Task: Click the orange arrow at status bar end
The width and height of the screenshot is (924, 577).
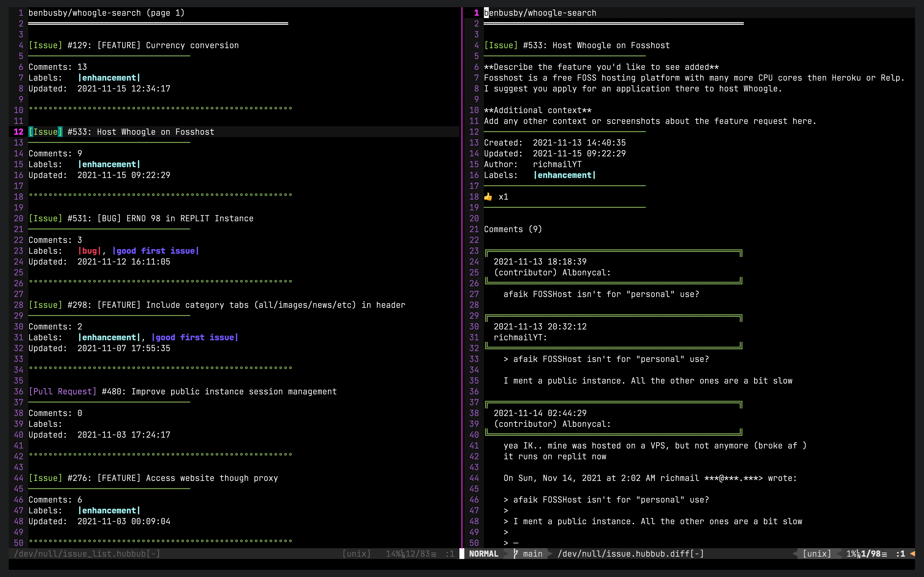Action: [912, 553]
